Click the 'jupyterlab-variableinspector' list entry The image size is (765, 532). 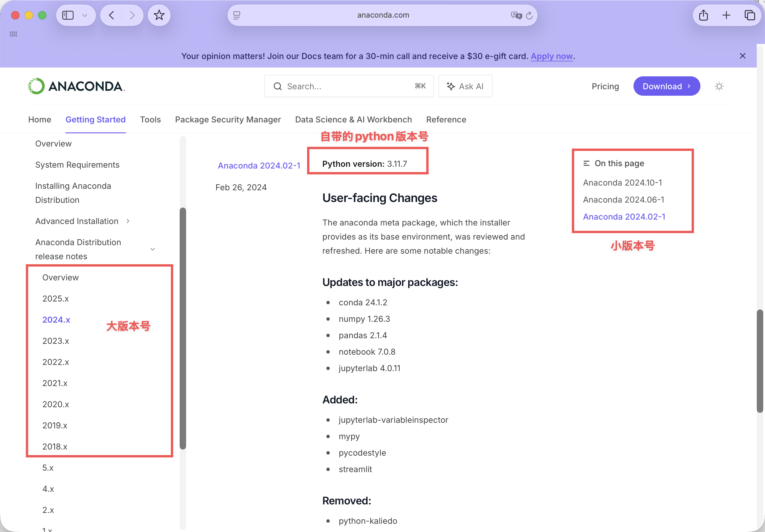[393, 420]
